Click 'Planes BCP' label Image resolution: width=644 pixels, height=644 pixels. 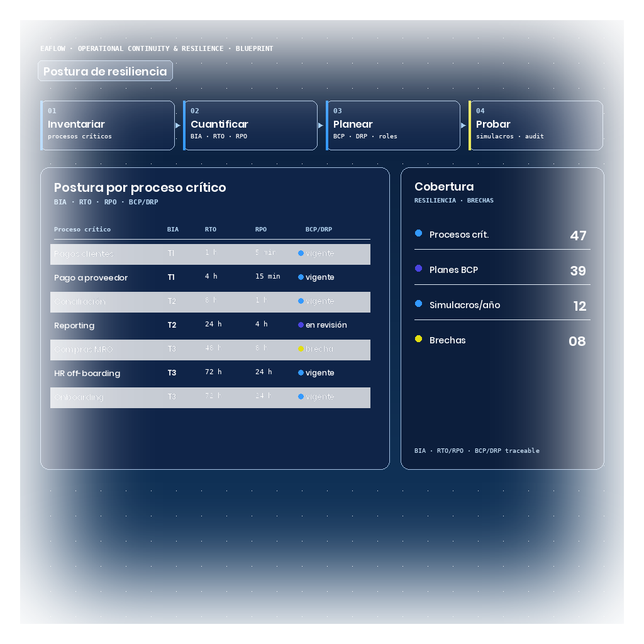[x=454, y=270]
